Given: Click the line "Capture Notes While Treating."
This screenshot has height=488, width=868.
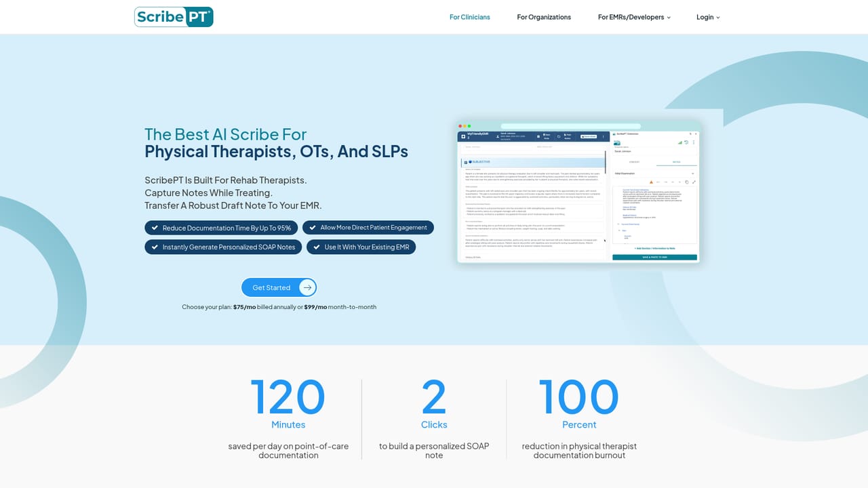Looking at the screenshot, I should coord(208,193).
